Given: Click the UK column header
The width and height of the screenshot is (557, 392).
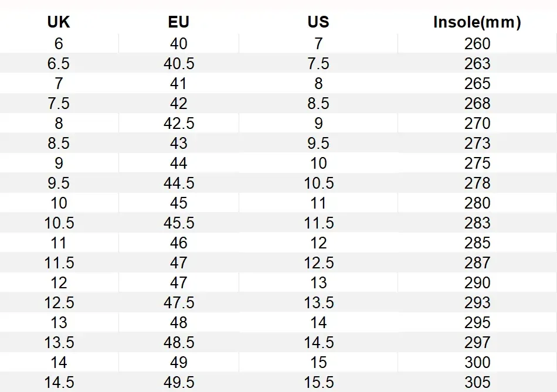Looking at the screenshot, I should click(x=59, y=22).
